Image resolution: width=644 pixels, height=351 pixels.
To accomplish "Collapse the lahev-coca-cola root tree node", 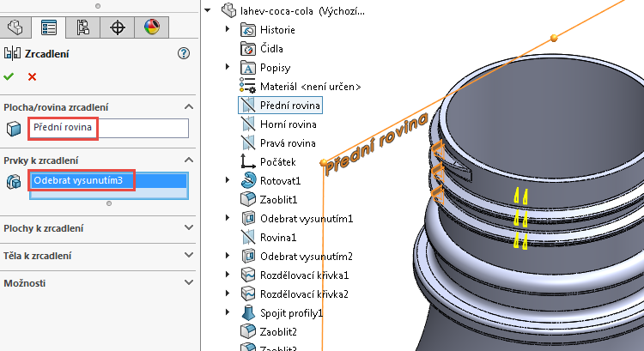I will pos(208,10).
